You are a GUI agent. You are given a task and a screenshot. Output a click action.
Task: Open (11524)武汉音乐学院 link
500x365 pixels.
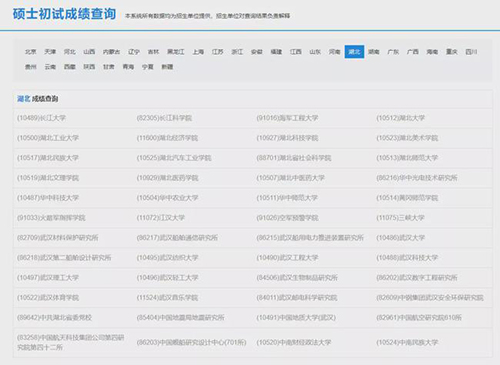point(167,298)
